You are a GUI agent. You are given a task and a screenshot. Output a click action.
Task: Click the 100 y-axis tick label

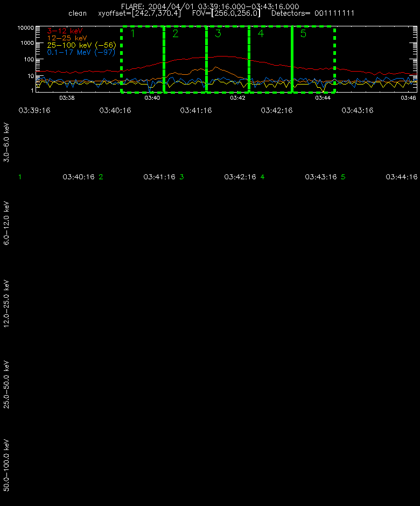click(x=29, y=59)
